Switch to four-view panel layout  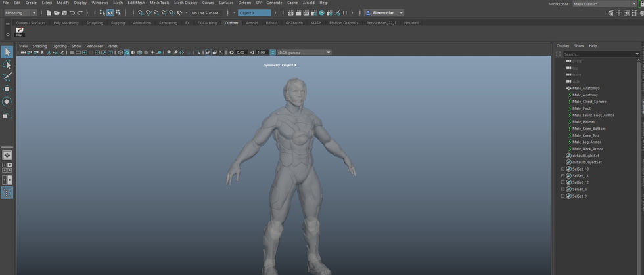tap(7, 167)
